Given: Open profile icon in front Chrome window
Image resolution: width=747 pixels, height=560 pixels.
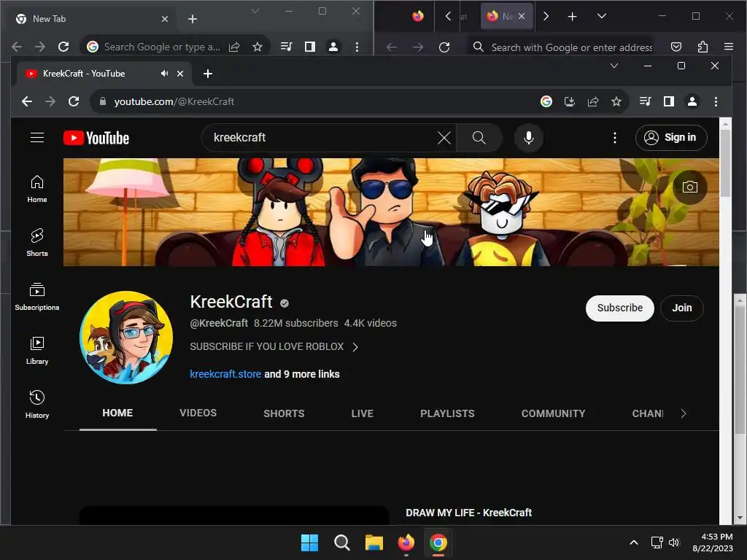Looking at the screenshot, I should coord(692,101).
